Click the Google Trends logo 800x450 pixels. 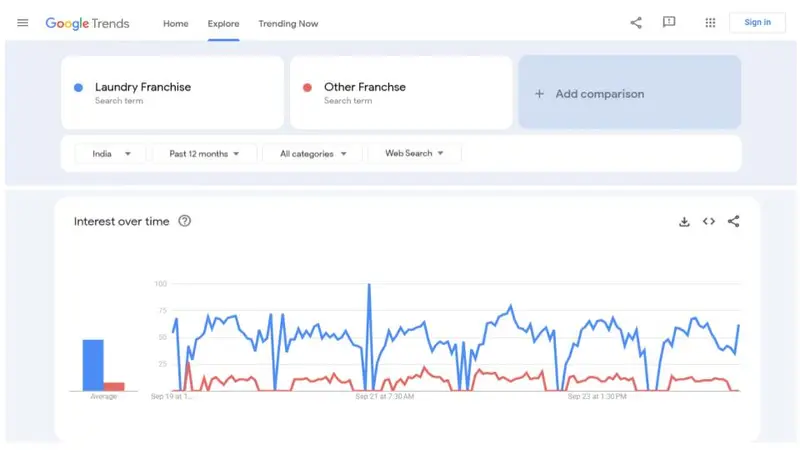(x=87, y=23)
